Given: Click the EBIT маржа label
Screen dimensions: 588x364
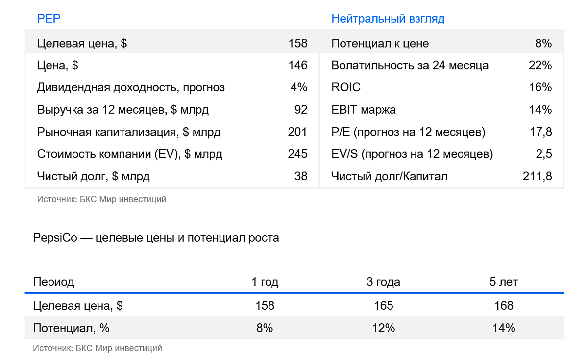Looking at the screenshot, I should 364,110.
